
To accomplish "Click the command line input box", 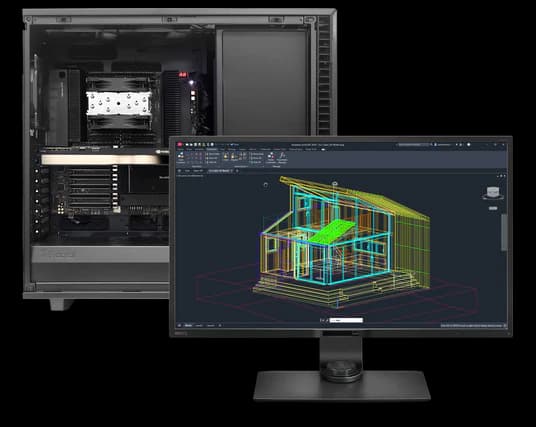I will (346, 320).
